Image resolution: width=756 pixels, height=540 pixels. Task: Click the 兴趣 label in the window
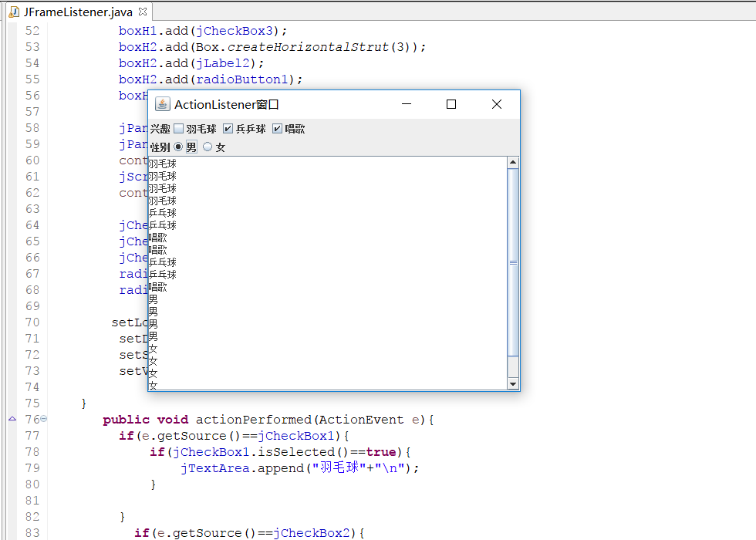click(160, 129)
